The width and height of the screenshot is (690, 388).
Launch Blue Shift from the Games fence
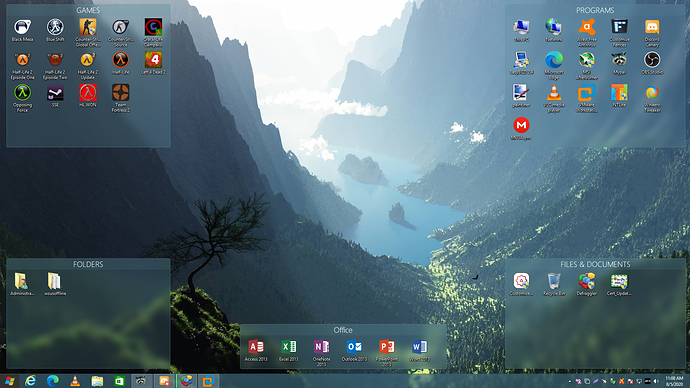point(55,30)
